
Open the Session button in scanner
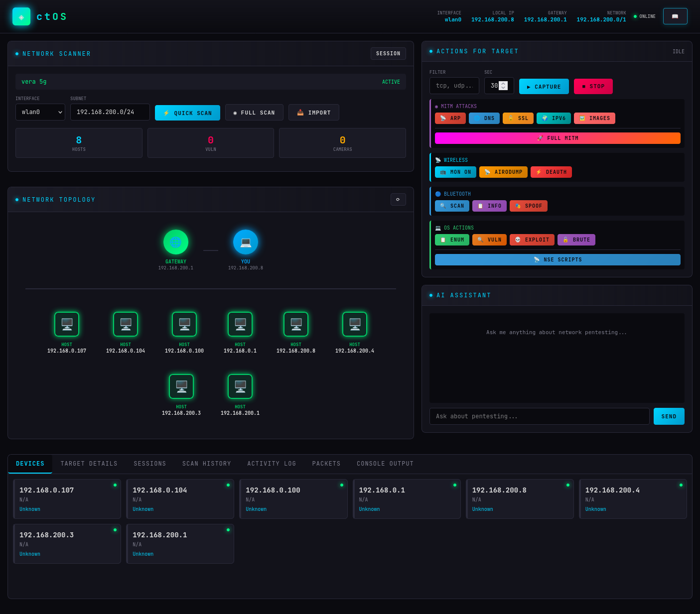point(388,54)
